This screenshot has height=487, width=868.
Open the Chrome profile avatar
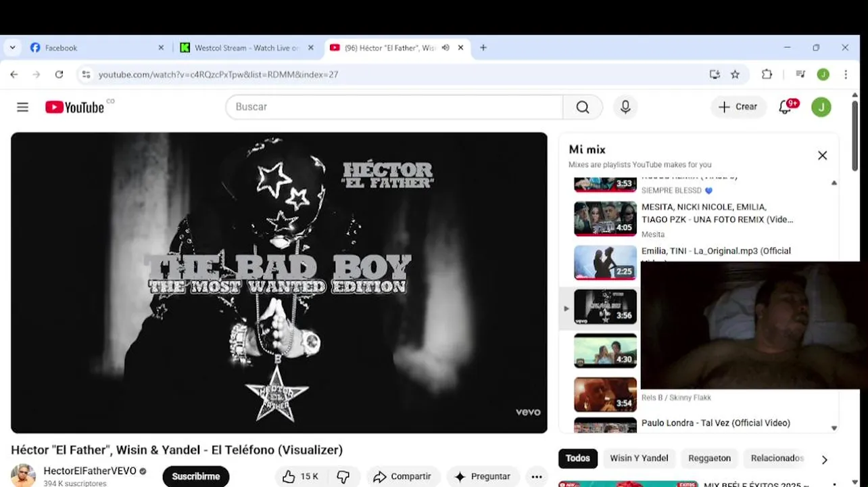[x=823, y=74]
